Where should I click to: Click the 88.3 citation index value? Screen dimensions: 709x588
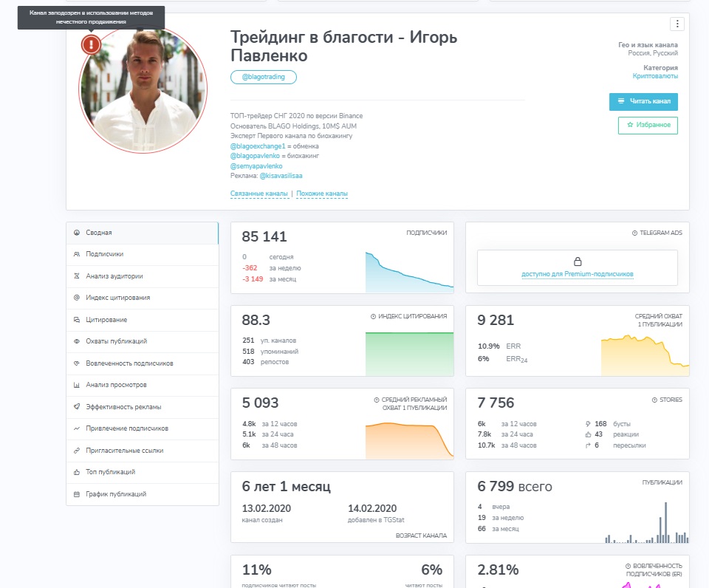pyautogui.click(x=256, y=321)
